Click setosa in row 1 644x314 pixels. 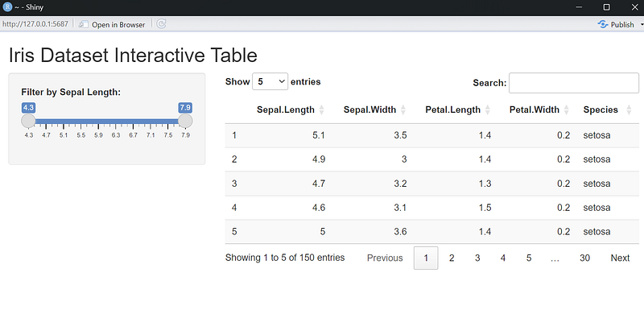point(597,135)
